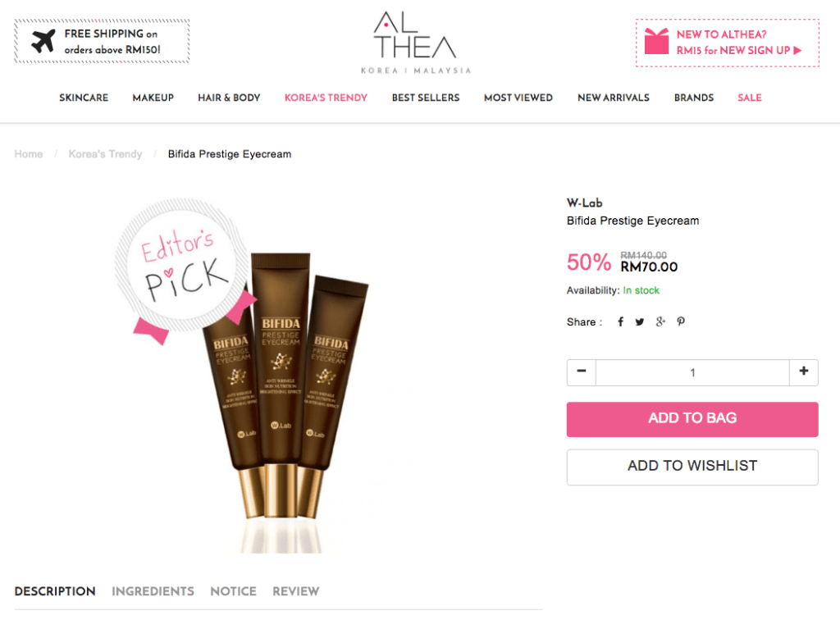Open the Althea logo homepage

click(415, 43)
